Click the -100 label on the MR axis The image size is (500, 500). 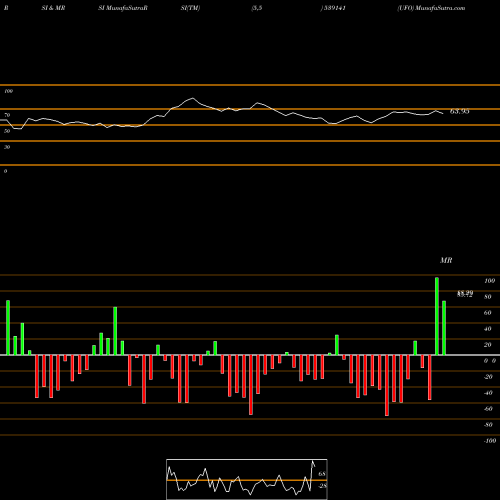[490, 441]
